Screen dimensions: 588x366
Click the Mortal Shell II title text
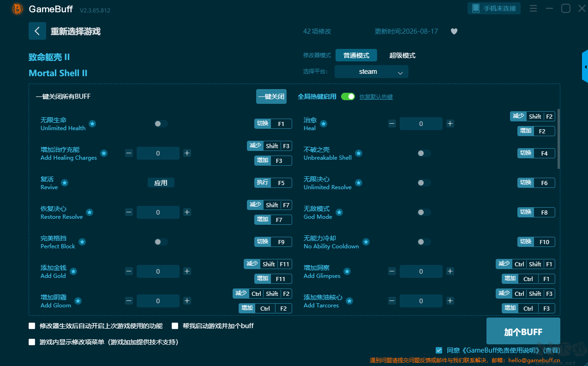coord(58,73)
